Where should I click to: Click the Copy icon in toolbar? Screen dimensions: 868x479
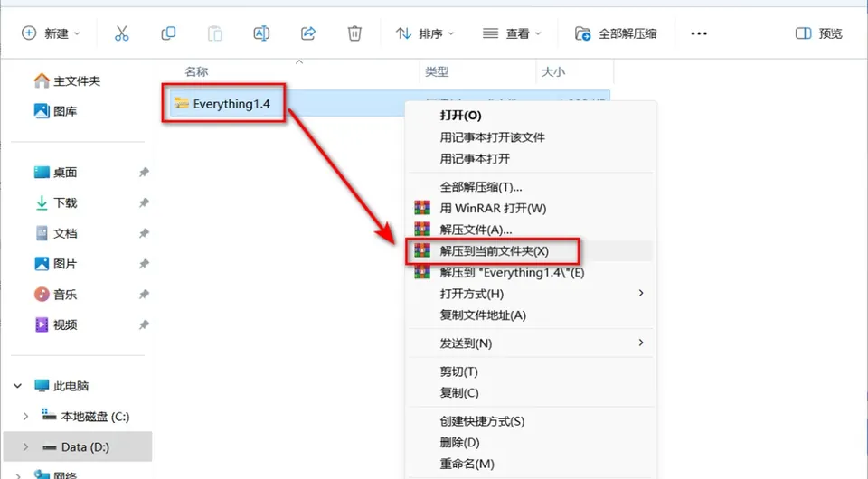(168, 33)
